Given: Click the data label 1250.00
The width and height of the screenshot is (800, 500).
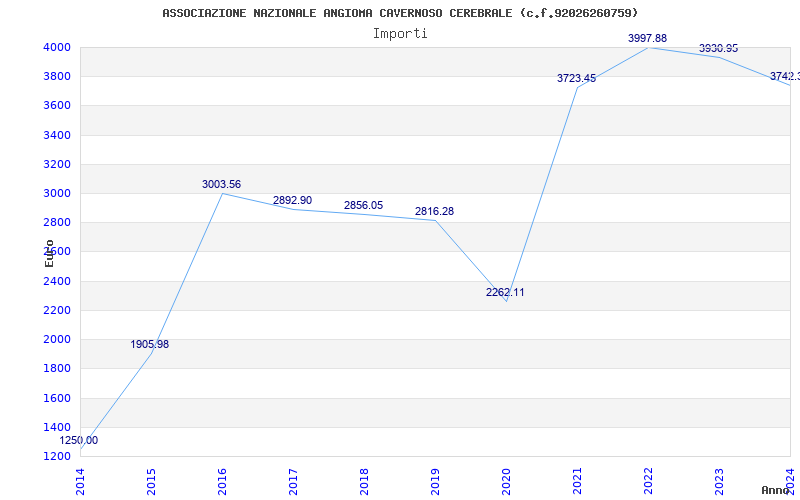Looking at the screenshot, I should coord(79,440).
